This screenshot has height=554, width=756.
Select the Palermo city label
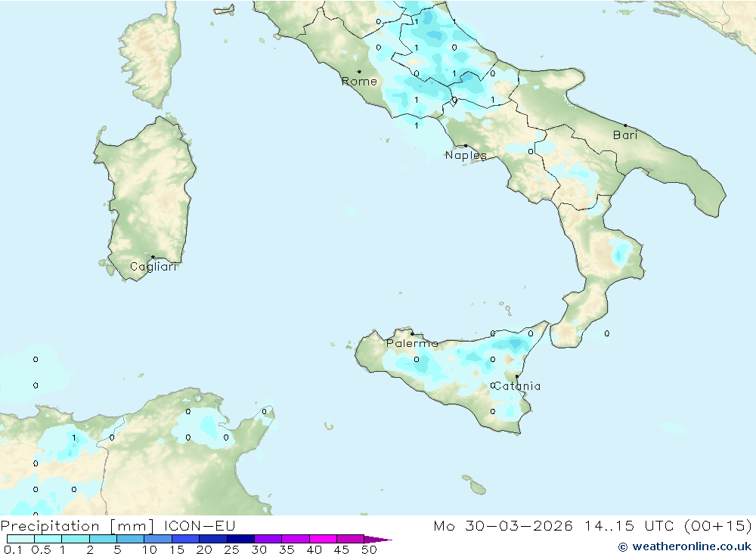412,343
